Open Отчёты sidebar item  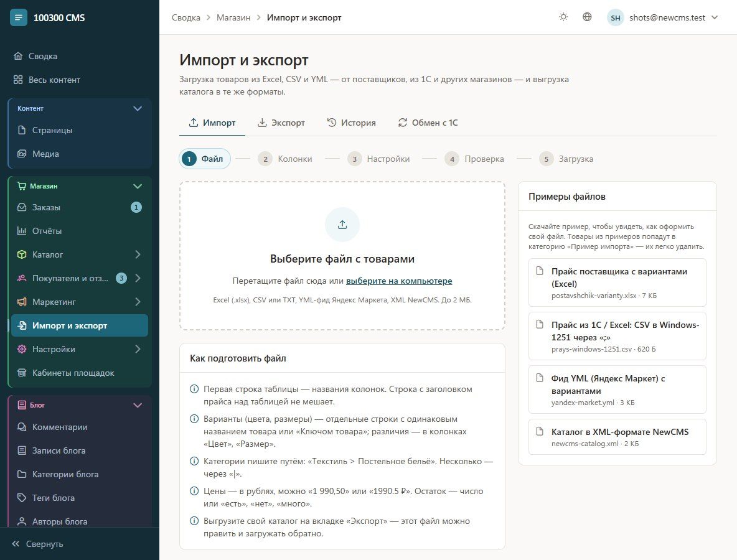pos(80,231)
